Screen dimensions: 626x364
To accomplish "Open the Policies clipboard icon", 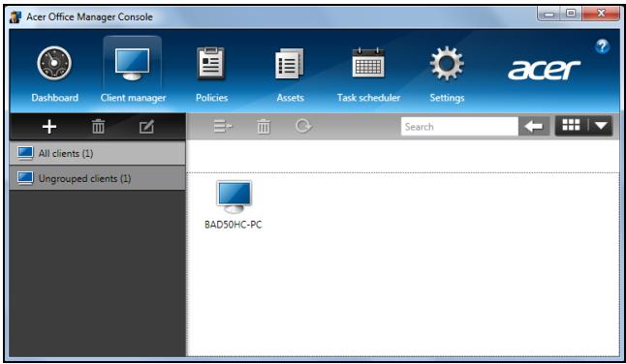I will click(211, 63).
